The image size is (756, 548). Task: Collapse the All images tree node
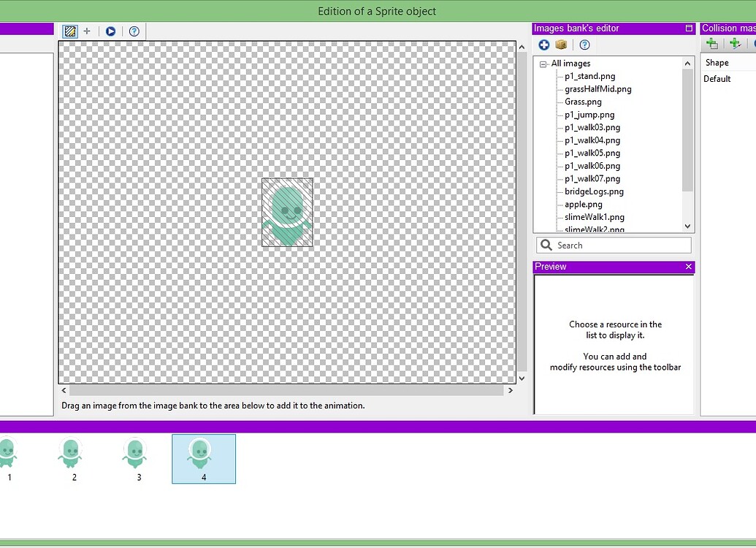[542, 64]
